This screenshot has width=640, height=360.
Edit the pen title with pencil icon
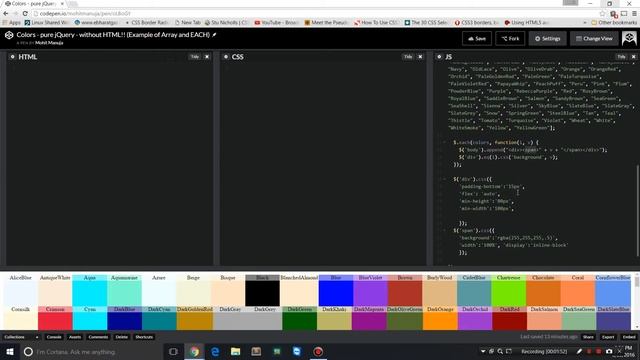214,35
